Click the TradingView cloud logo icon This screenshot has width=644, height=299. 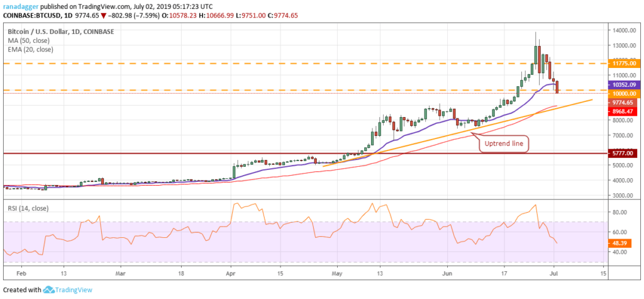pos(48,290)
